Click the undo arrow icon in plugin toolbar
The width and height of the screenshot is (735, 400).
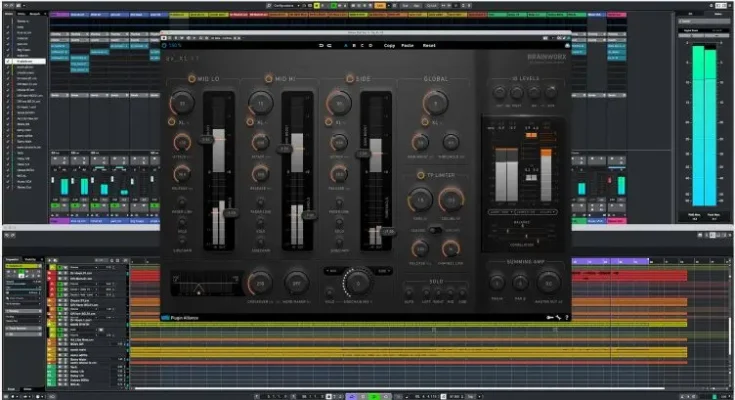(320, 46)
